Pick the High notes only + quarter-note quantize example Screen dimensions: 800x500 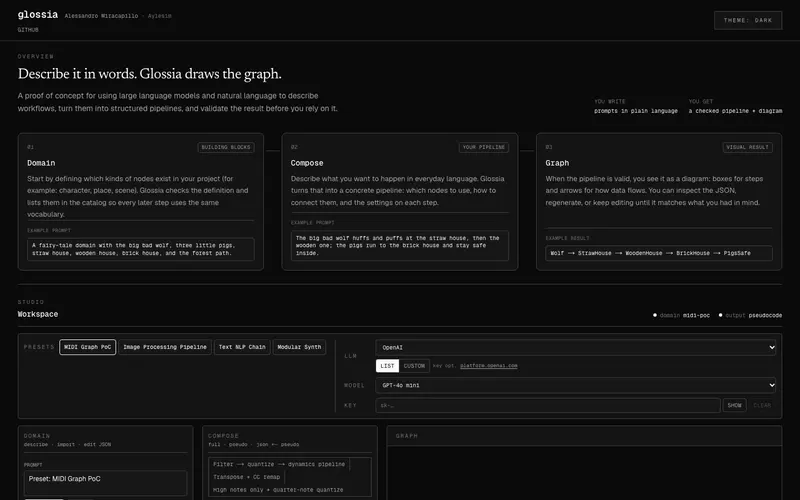pos(278,490)
